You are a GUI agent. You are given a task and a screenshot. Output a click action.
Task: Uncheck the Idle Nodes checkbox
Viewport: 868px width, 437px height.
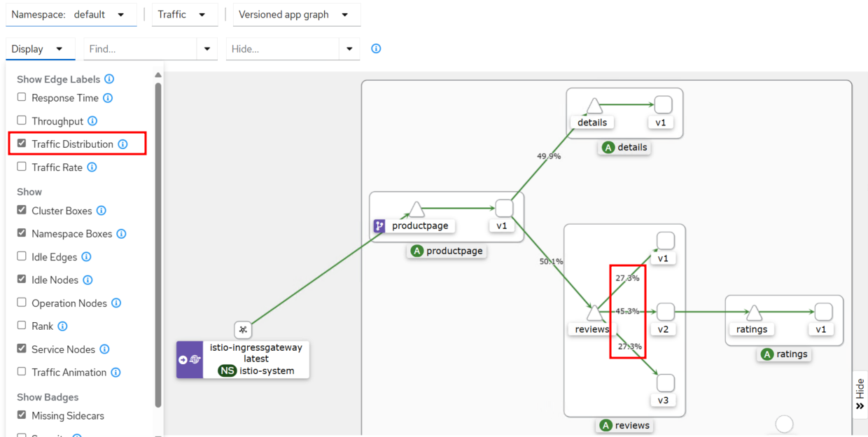22,279
